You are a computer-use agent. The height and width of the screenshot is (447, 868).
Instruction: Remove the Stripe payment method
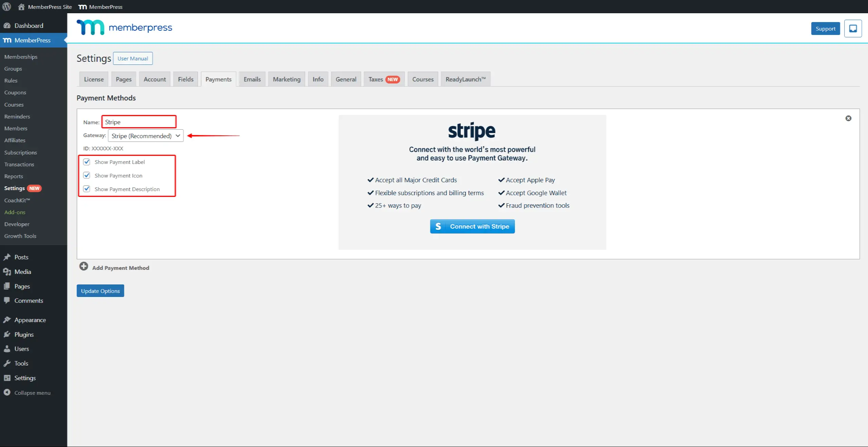coord(848,118)
